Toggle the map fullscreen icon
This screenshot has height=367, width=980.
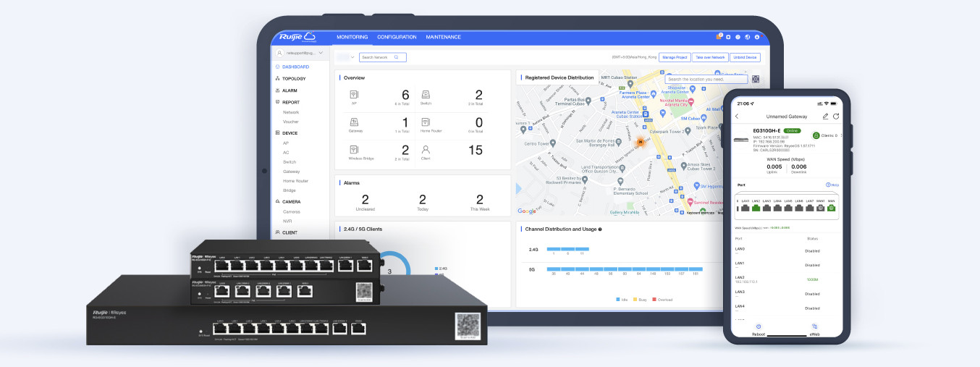tap(756, 79)
